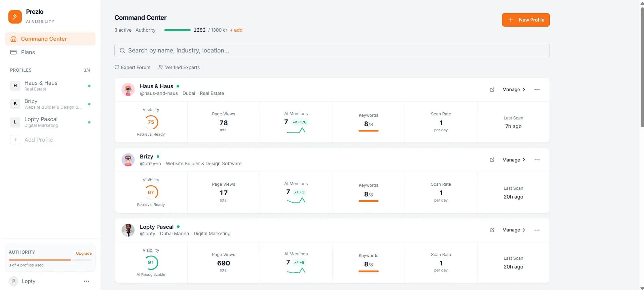This screenshot has height=290, width=644.
Task: Open the Plans page
Action: [50, 52]
